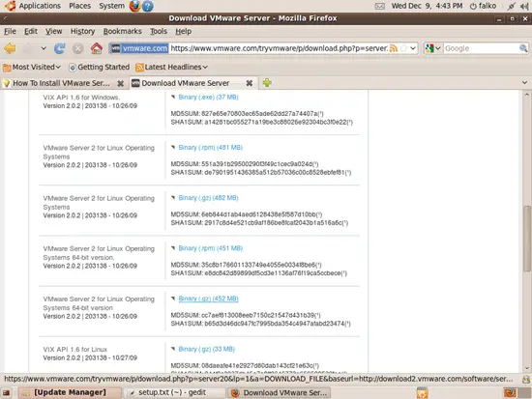Open the falko user session menu
This screenshot has height=399, width=532.
click(483, 6)
